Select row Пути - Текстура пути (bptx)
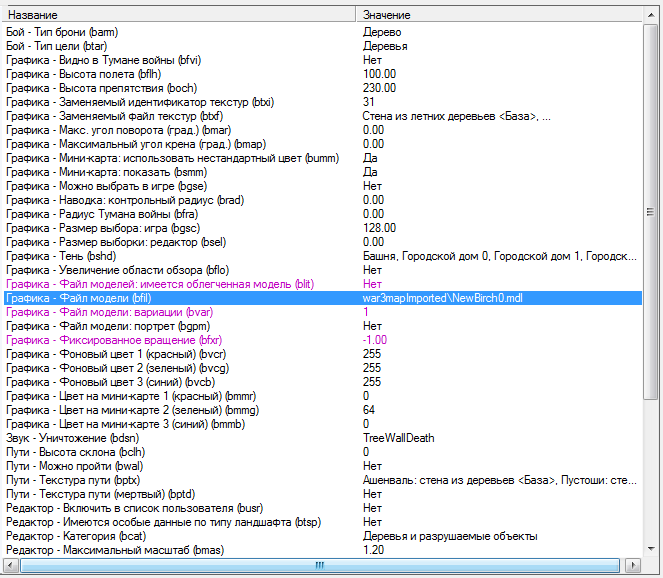The width and height of the screenshot is (663, 578). click(323, 480)
